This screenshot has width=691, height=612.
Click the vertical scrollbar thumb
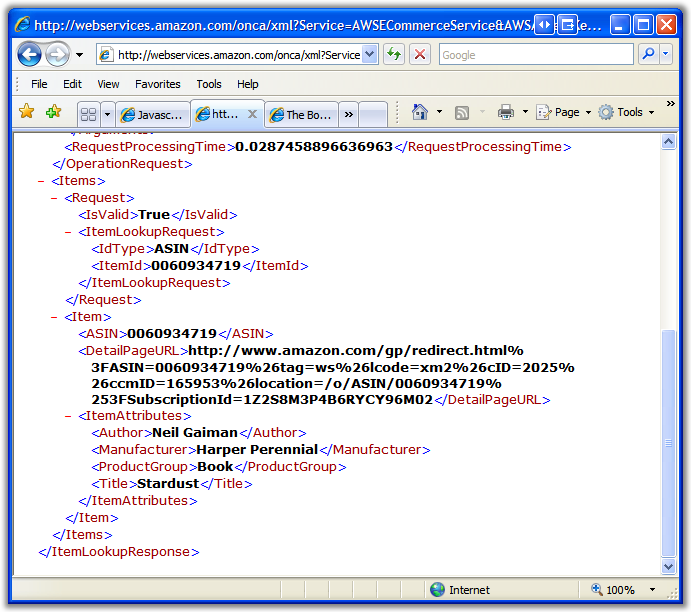pyautogui.click(x=669, y=443)
